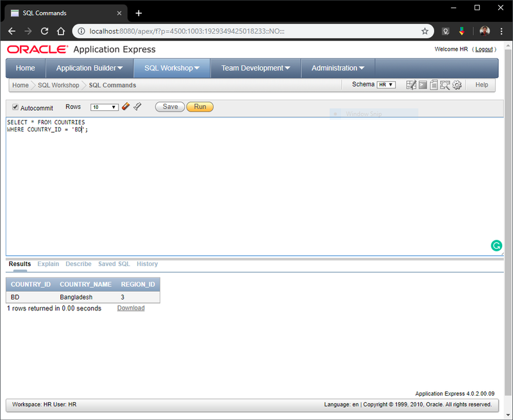Image resolution: width=513 pixels, height=420 pixels.
Task: Expand the Team Development menu arrow
Action: (x=287, y=68)
